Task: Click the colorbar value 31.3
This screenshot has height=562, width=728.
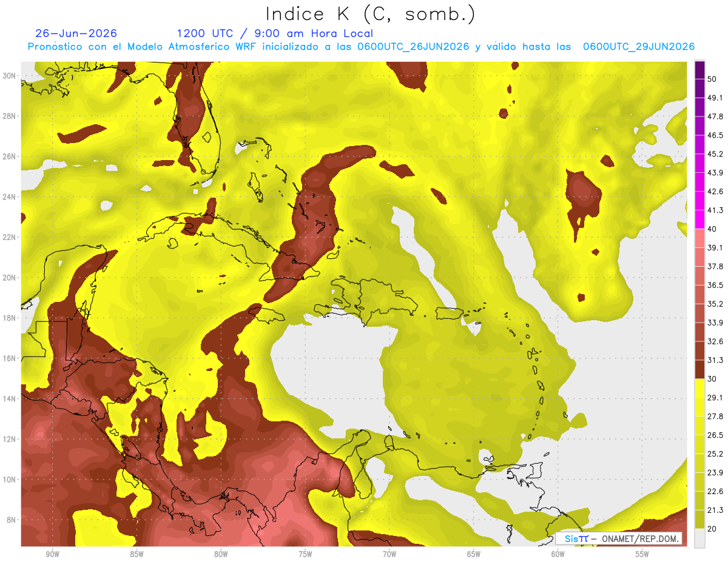Action: point(715,360)
